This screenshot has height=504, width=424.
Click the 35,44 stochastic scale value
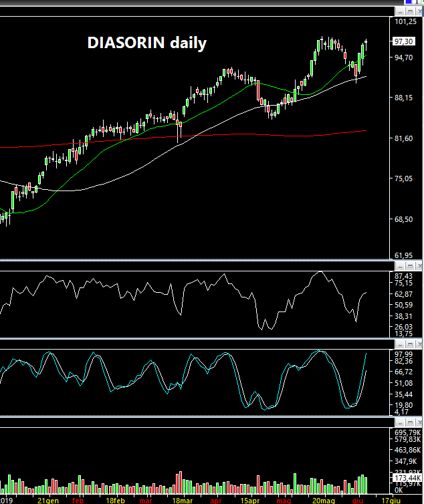pos(403,394)
